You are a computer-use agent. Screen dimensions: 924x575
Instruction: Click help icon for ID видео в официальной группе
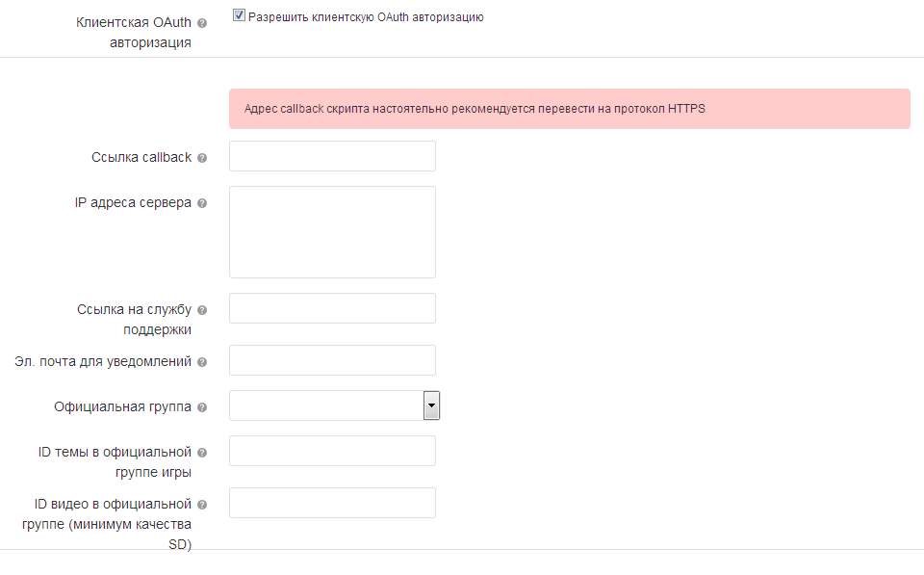[x=202, y=505]
